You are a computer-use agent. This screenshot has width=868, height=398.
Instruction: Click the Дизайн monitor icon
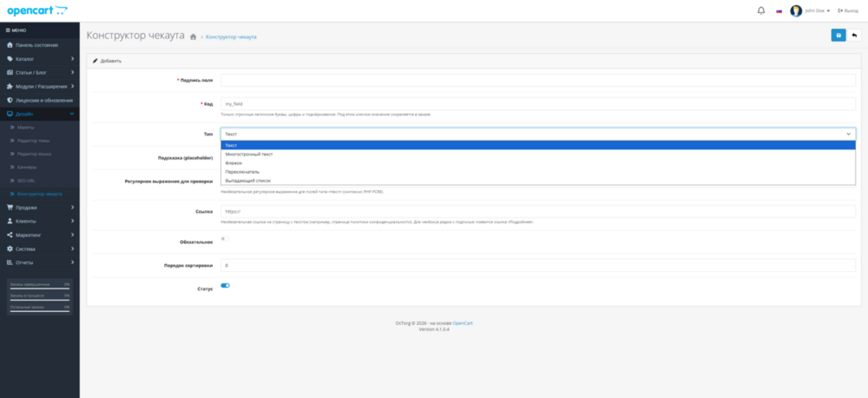10,114
